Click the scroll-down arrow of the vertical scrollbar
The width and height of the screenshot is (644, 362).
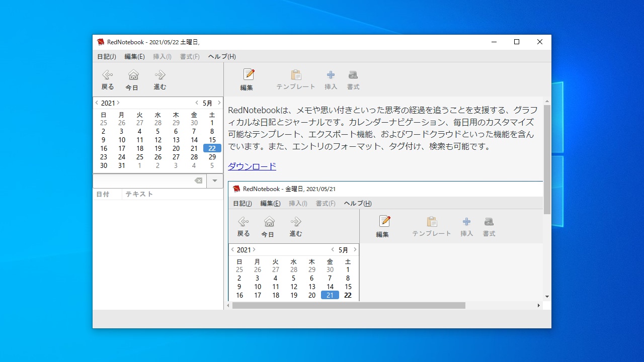547,297
